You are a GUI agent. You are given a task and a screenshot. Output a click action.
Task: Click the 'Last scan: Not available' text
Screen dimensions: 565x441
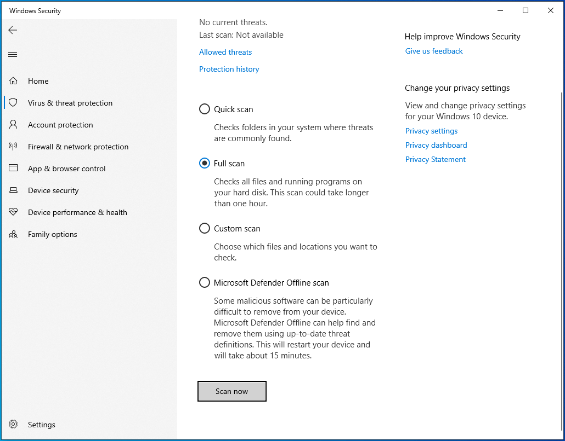[x=241, y=35]
